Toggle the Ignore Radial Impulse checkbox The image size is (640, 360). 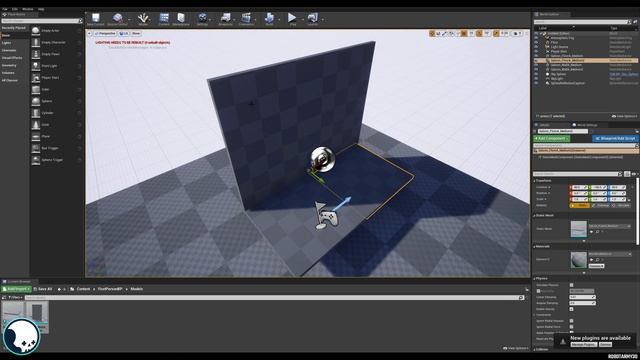(571, 321)
